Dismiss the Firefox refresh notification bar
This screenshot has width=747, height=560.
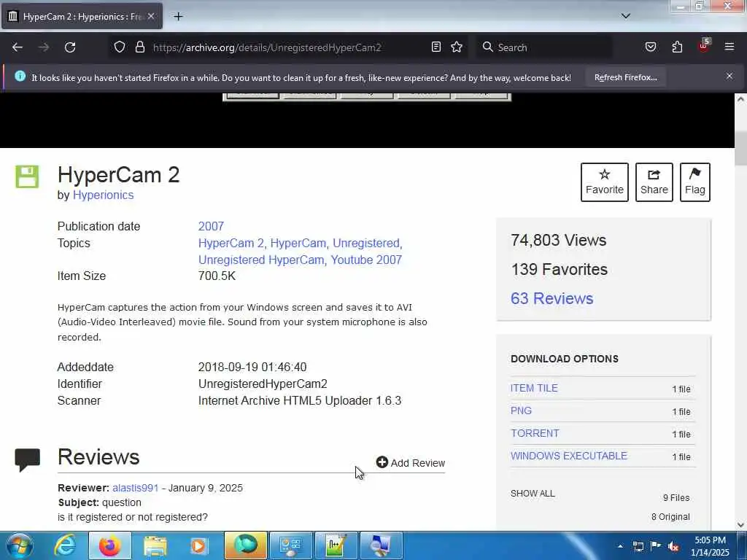729,76
